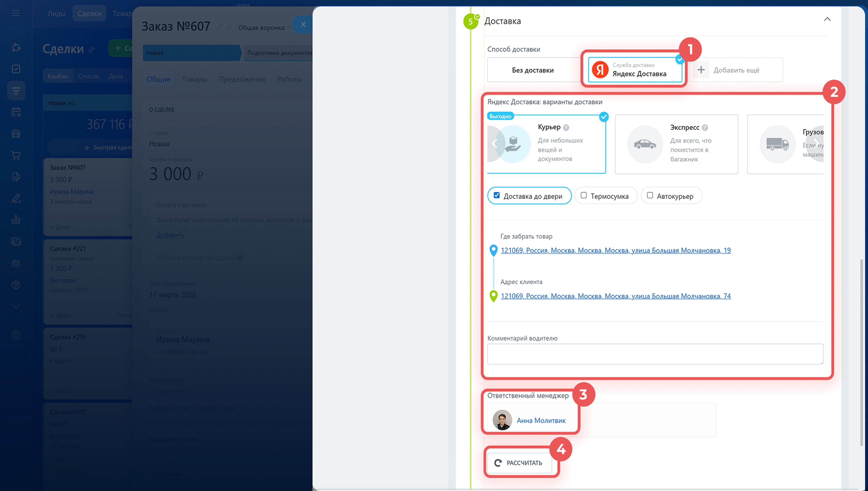Open pickup address link ending in 19
The image size is (868, 491).
point(616,250)
